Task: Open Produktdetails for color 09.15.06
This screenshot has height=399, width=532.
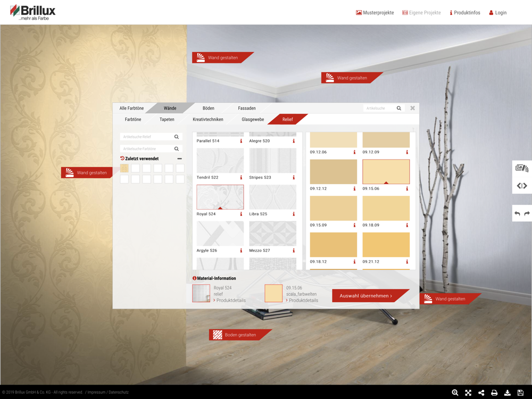Action: [x=302, y=300]
